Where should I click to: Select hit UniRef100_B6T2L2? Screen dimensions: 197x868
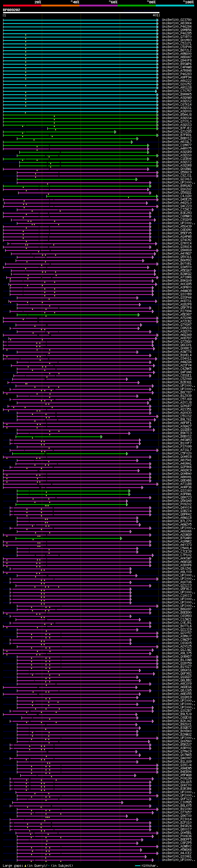[176, 50]
